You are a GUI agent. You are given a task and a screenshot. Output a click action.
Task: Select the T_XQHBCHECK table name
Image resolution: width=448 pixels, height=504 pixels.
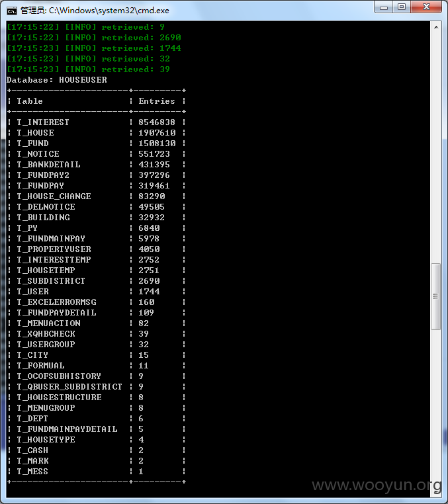click(x=46, y=334)
